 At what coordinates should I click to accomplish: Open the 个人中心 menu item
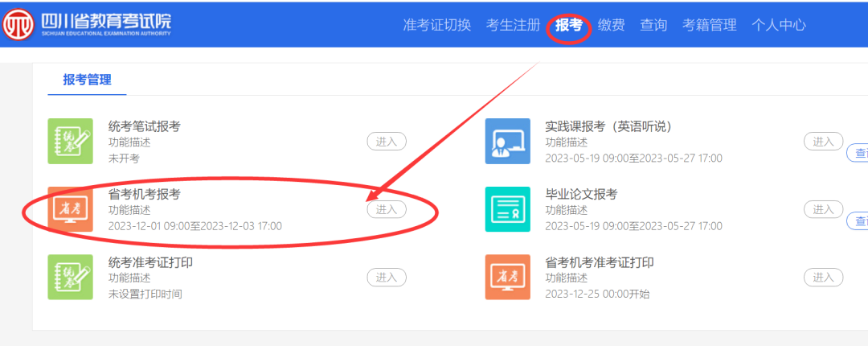point(779,25)
